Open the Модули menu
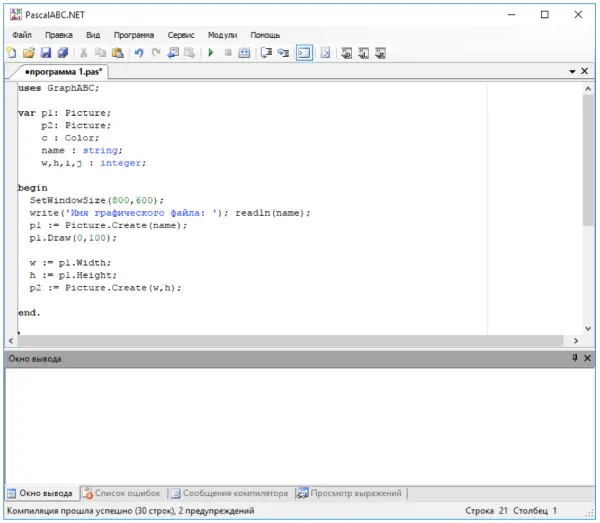This screenshot has height=523, width=600. point(222,35)
